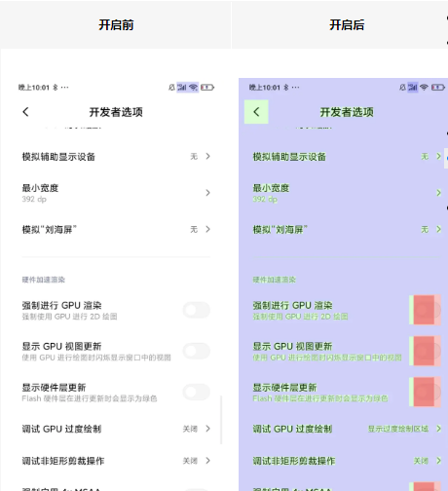Tap 无 value of 模拟"刘海屏" in 开启前
Viewport: 448px width, 491px height.
pos(194,230)
